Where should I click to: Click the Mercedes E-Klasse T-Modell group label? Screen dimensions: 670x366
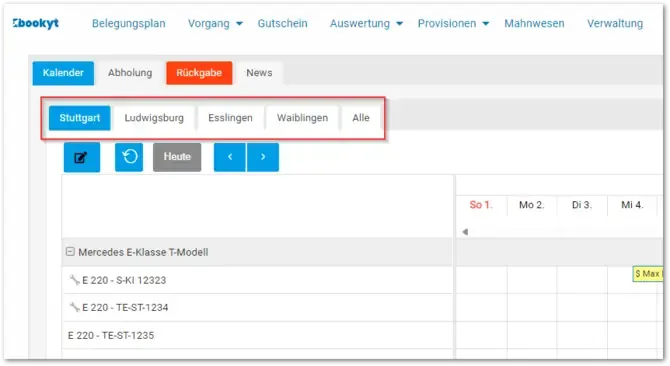[143, 252]
